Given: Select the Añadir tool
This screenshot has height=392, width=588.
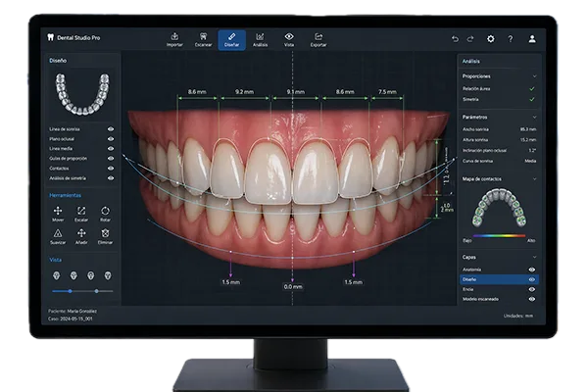Looking at the screenshot, I should pyautogui.click(x=81, y=237).
